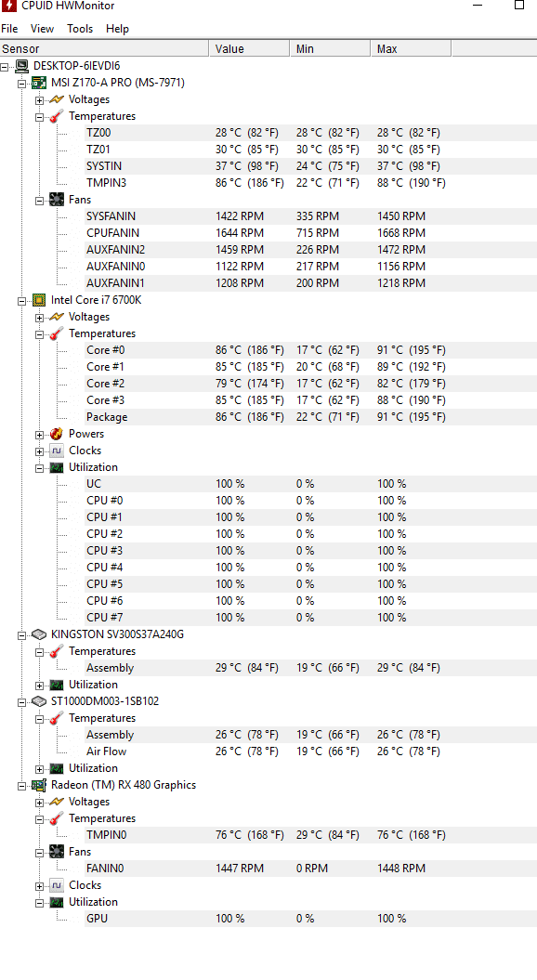Expand the Radeon RX 480 Clocks node
The height and width of the screenshot is (980, 537).
tap(39, 885)
